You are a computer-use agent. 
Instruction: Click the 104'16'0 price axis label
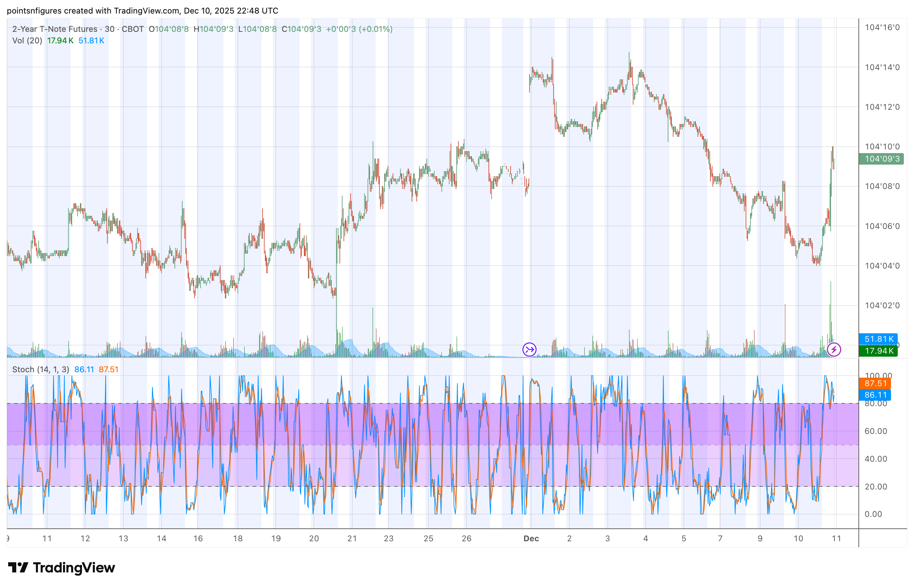[x=882, y=27]
